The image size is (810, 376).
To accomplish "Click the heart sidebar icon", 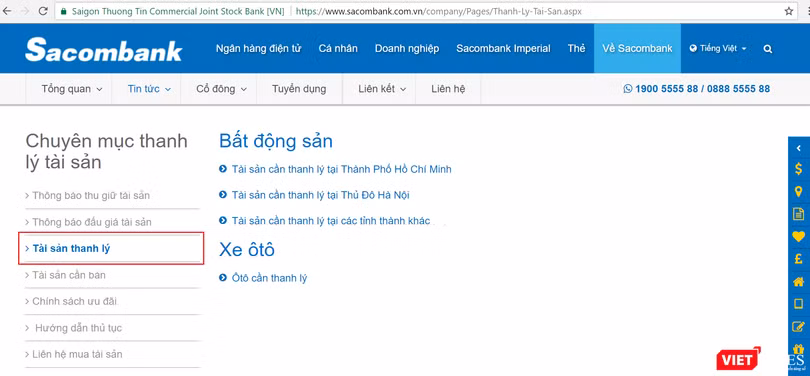I will [799, 237].
